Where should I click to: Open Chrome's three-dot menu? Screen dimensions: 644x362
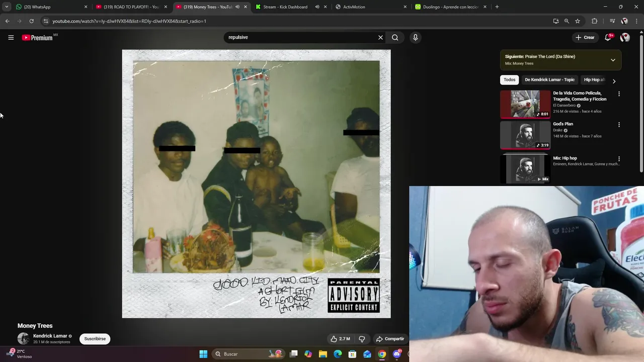point(636,21)
